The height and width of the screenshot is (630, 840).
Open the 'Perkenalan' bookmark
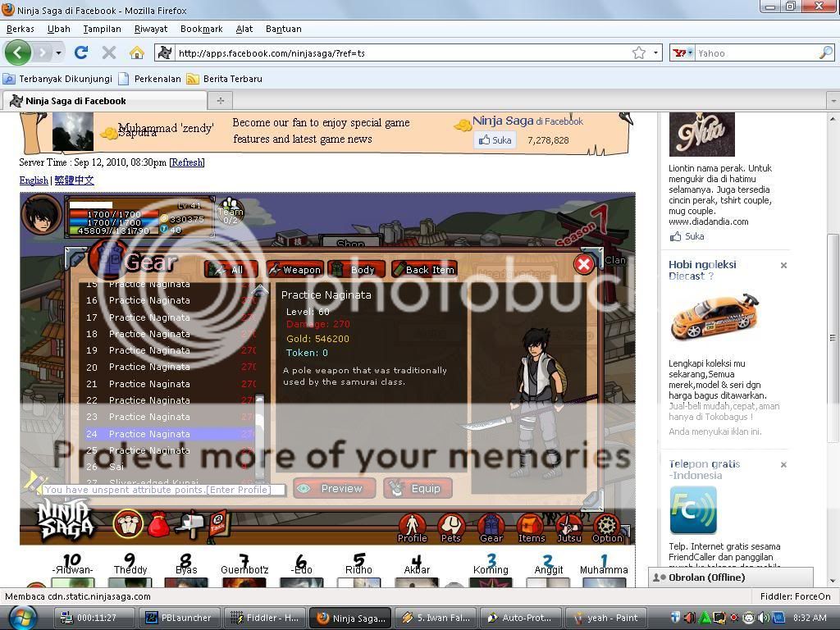click(150, 79)
